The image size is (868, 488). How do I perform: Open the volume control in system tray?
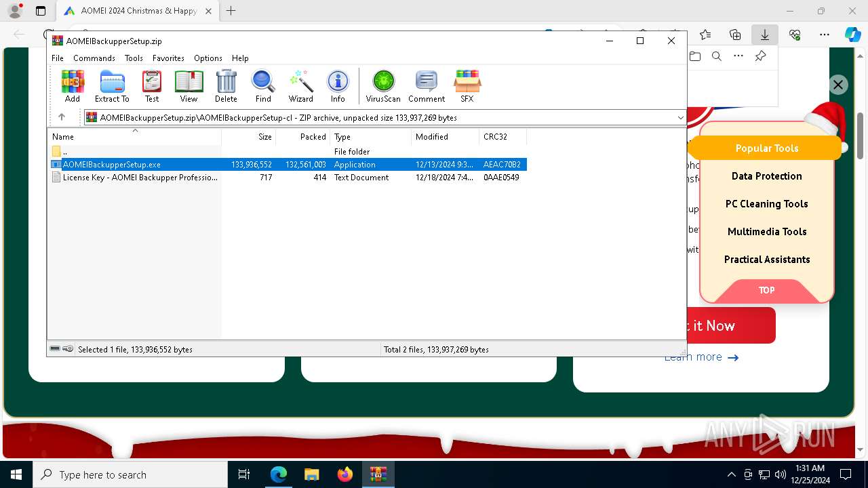pyautogui.click(x=781, y=474)
